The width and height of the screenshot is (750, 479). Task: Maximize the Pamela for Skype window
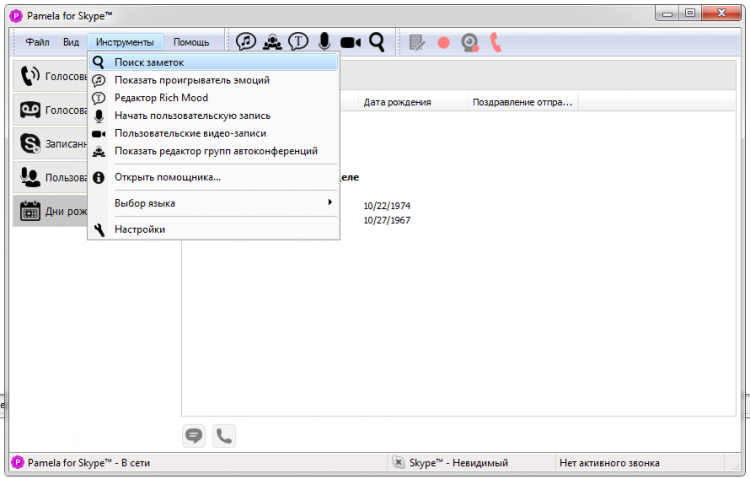[x=690, y=13]
